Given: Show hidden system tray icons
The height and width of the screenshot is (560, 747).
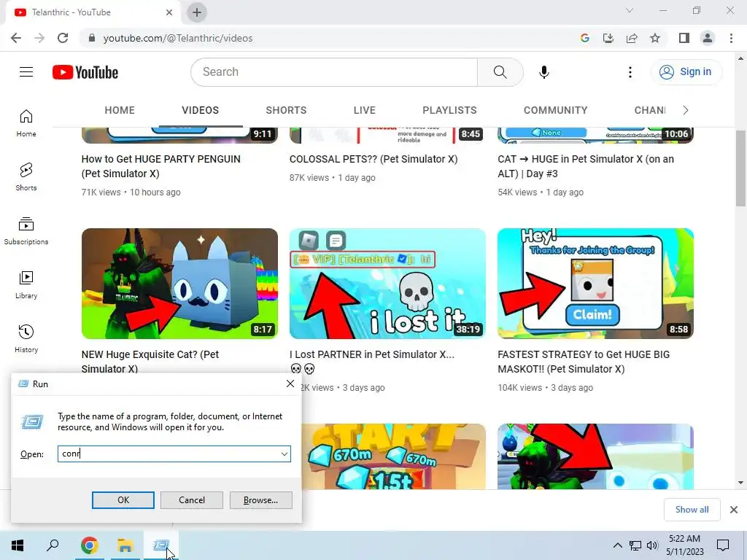Looking at the screenshot, I should 617,545.
